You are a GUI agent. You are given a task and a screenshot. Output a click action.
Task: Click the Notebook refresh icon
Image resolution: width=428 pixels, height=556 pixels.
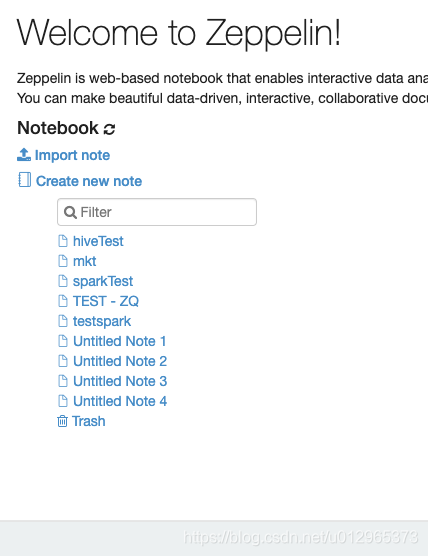(109, 129)
